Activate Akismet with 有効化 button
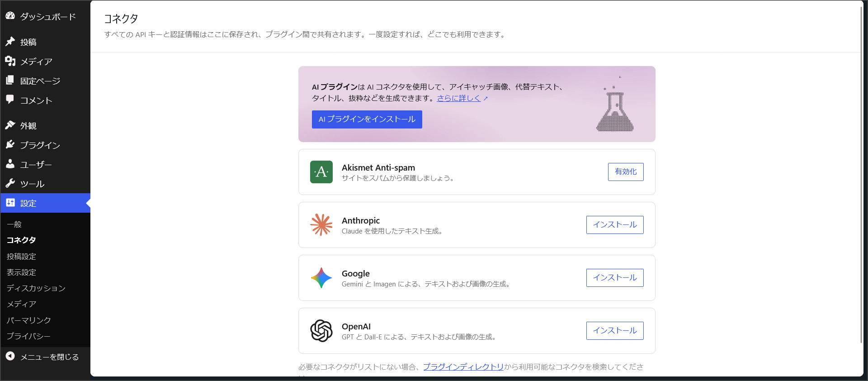This screenshot has width=868, height=381. coord(626,172)
